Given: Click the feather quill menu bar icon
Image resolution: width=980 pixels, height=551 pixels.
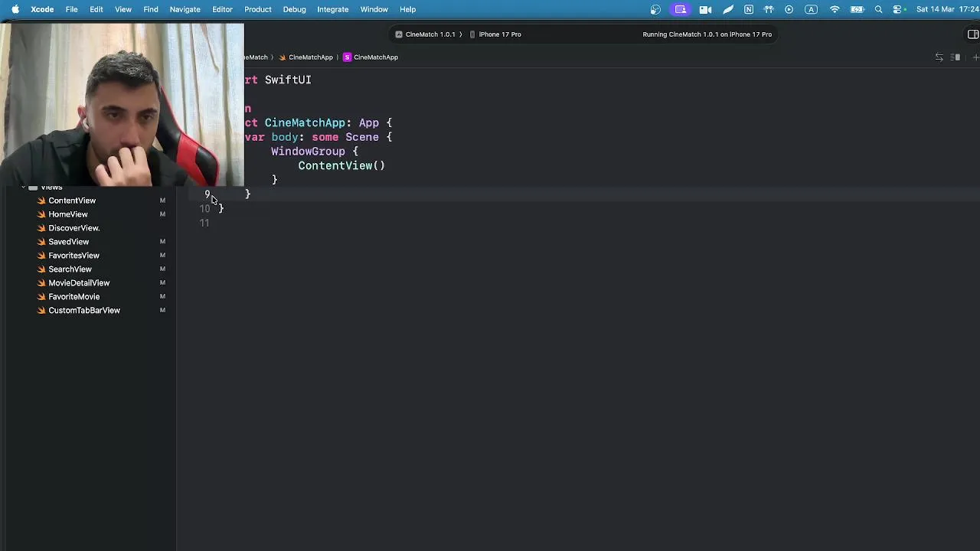Looking at the screenshot, I should coord(727,9).
